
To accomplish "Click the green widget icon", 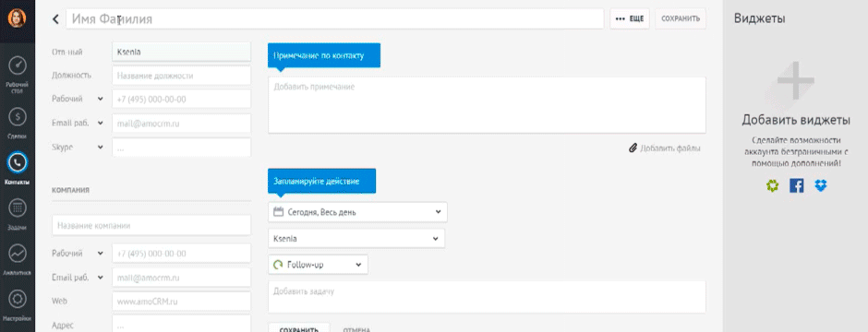I will [x=772, y=186].
